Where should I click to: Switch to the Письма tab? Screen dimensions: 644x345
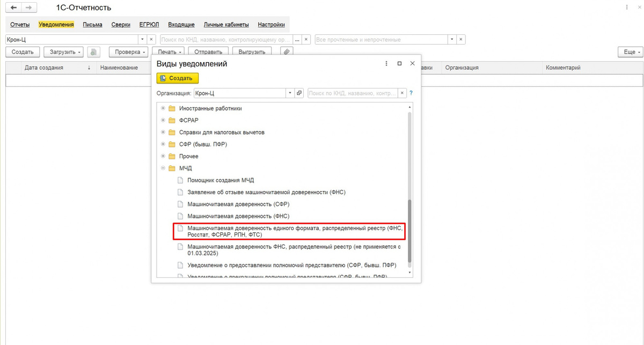[92, 25]
